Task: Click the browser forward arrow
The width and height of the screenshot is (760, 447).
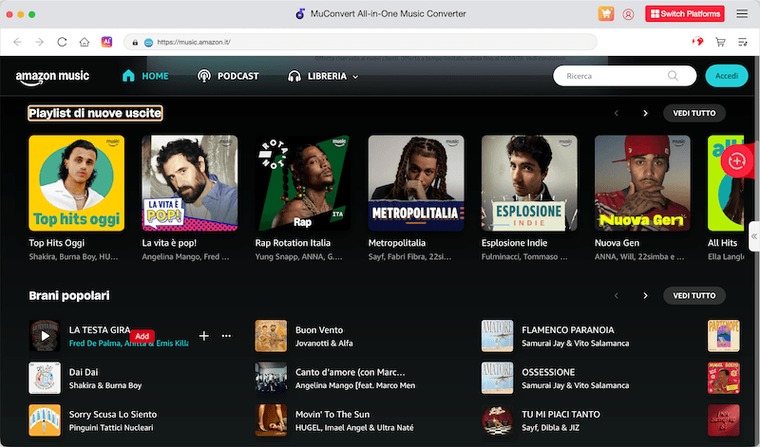Action: click(40, 42)
